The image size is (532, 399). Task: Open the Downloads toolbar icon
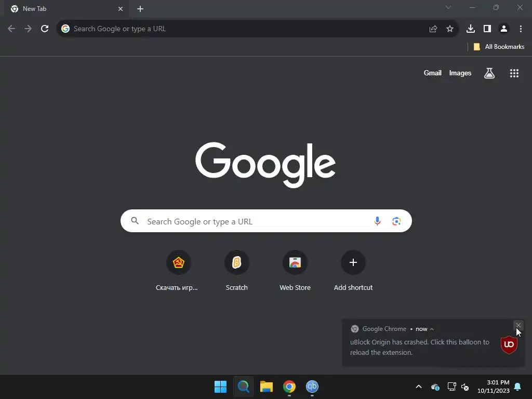(x=471, y=29)
